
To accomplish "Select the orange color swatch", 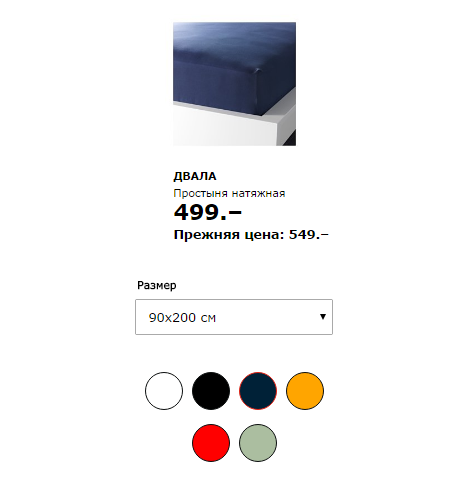I will click(305, 391).
